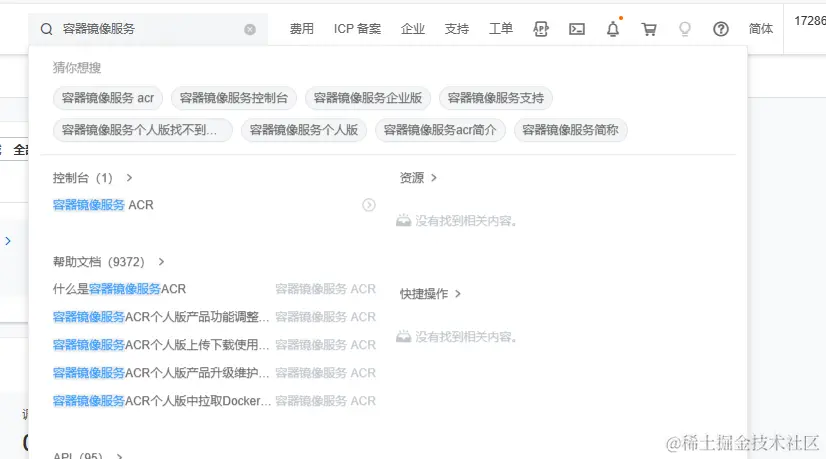Switch language via 简体
826x459 pixels.
point(761,29)
